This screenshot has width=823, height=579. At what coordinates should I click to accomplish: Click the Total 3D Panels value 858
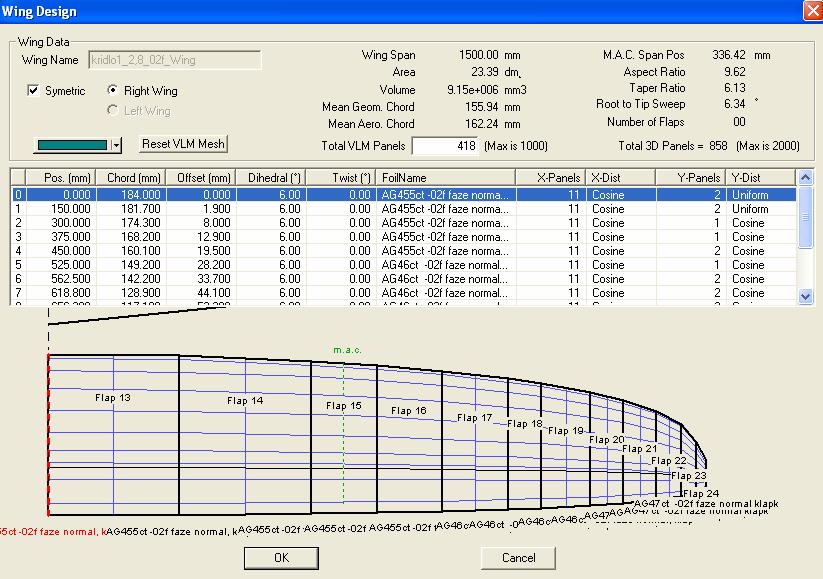coord(718,145)
